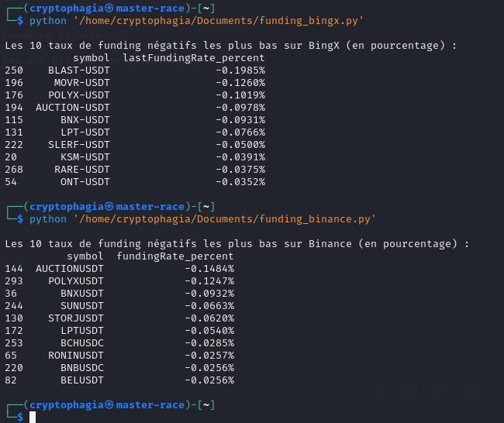Click AUCTION-USDT in the BingX table

point(73,108)
